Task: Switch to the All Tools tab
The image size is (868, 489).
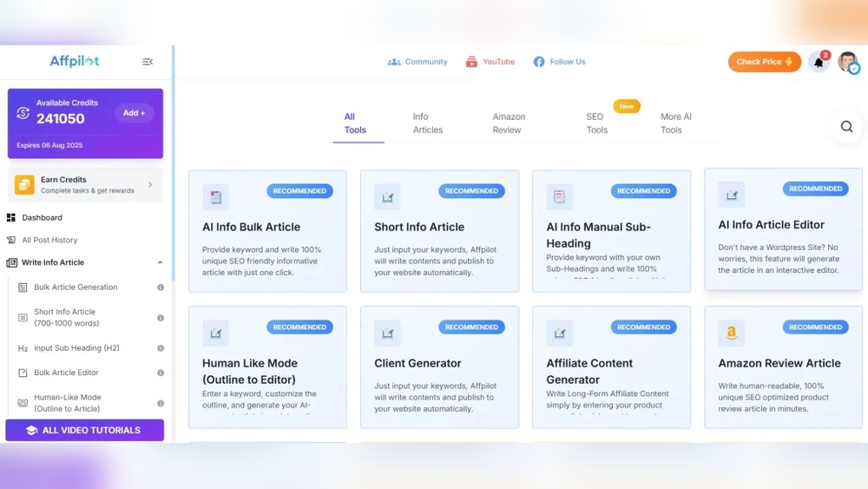Action: (355, 123)
